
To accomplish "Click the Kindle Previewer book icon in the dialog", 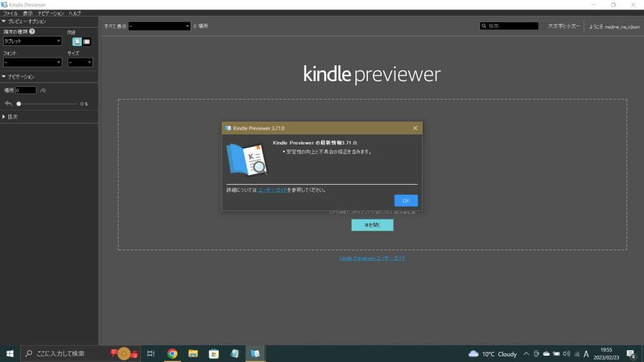I will (247, 159).
